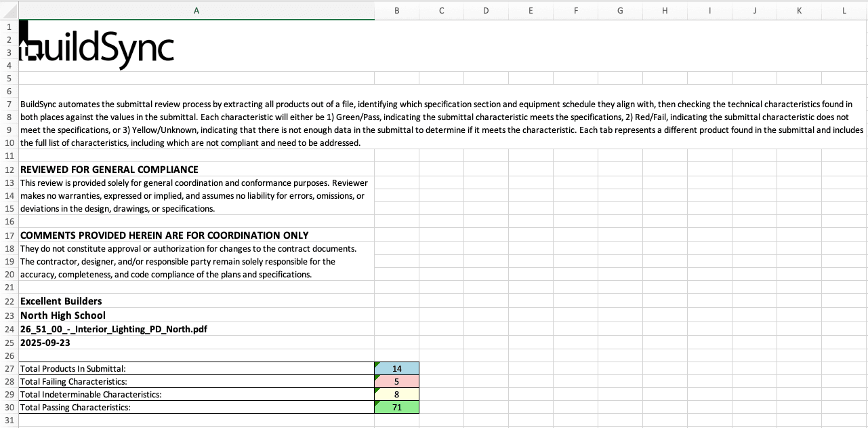This screenshot has height=428, width=868.
Task: Select the cell 'This review is provided solely for general'
Action: (x=197, y=183)
